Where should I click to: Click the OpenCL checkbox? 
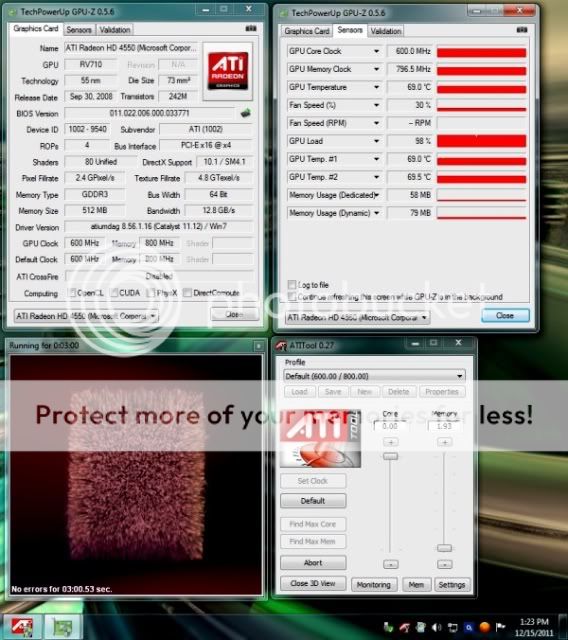coord(73,293)
